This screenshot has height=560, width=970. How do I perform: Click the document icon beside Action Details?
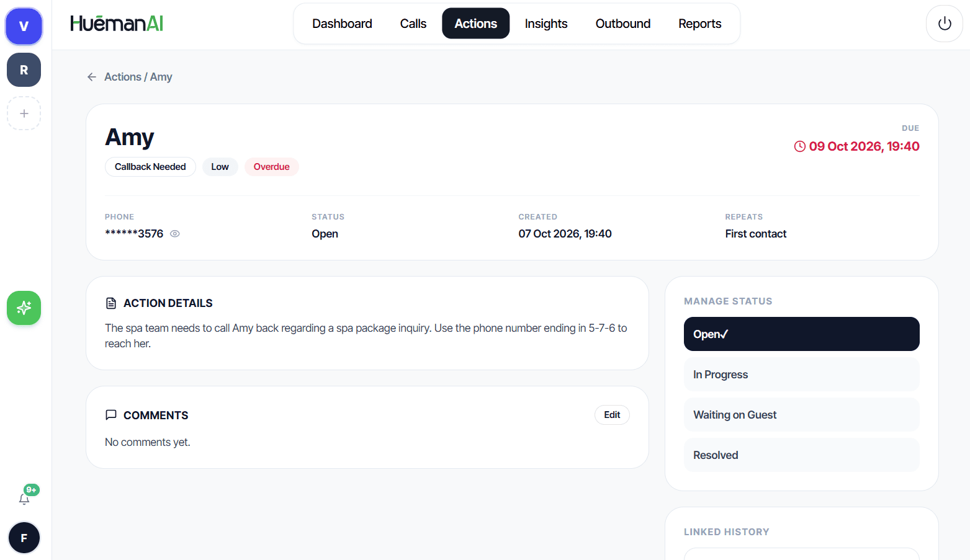[111, 303]
